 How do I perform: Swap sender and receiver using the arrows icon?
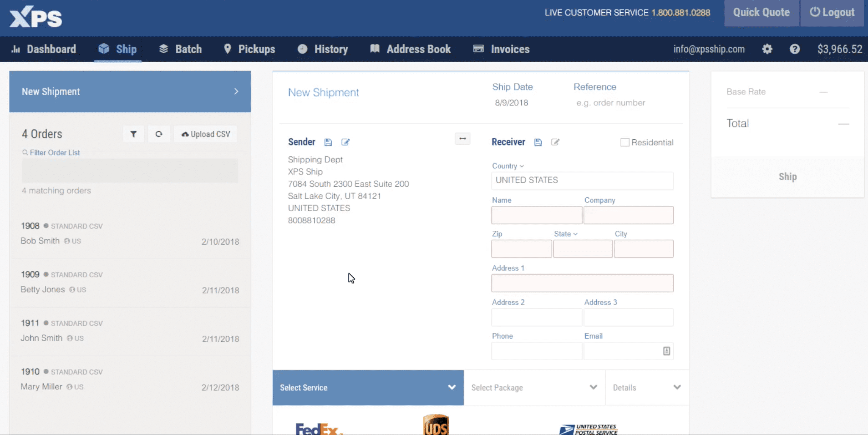(463, 139)
